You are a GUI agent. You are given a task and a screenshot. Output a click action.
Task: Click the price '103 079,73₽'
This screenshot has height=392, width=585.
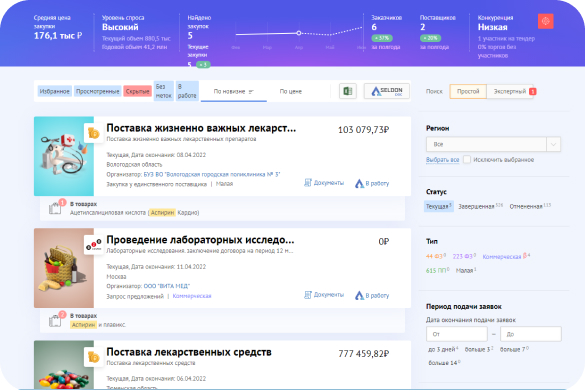tap(363, 130)
